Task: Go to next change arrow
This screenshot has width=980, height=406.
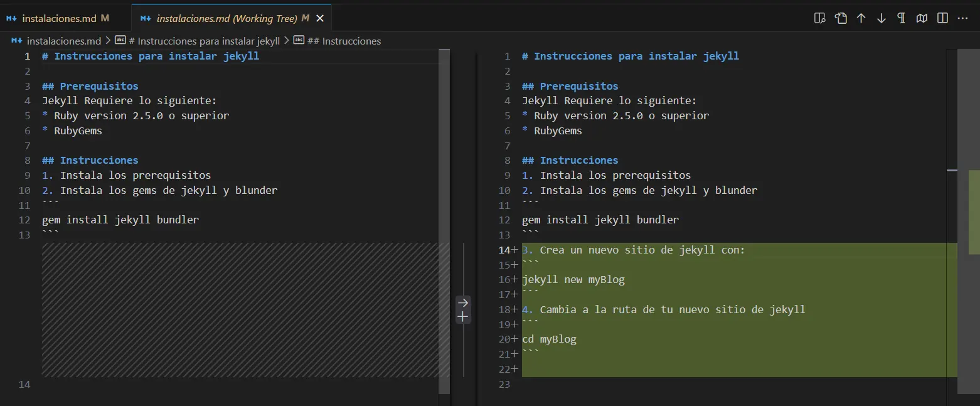Action: [x=881, y=18]
